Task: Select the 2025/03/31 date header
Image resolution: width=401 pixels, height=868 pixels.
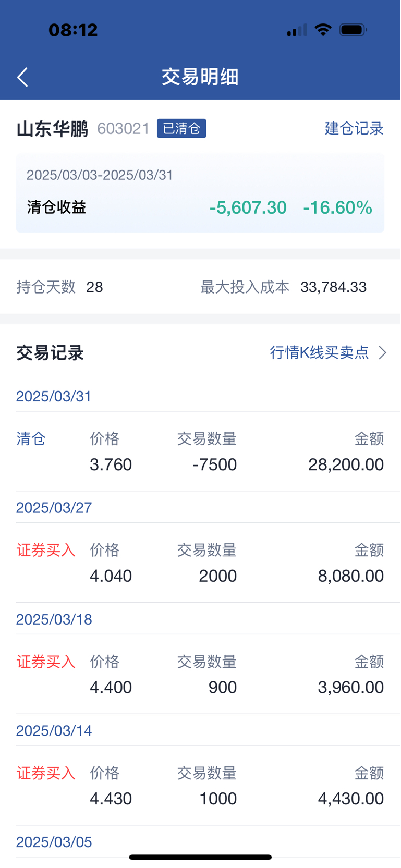Action: 54,396
